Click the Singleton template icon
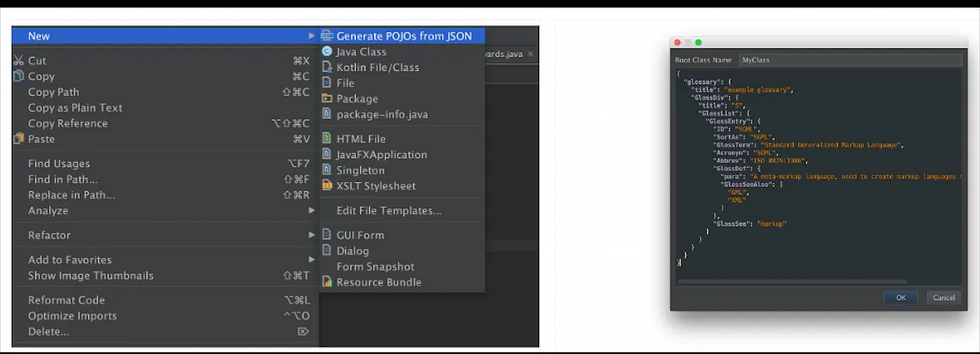The height and width of the screenshot is (354, 980). (327, 170)
